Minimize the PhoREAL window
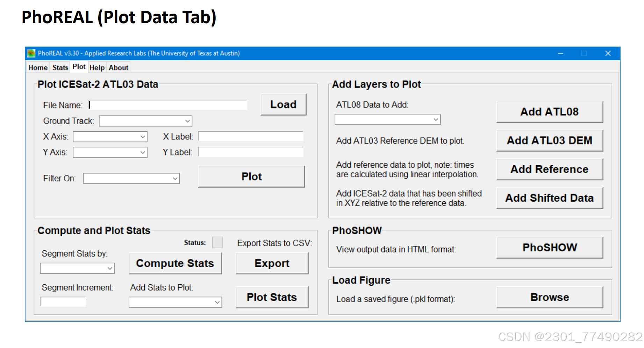Screen dimensions: 644x348 [560, 53]
